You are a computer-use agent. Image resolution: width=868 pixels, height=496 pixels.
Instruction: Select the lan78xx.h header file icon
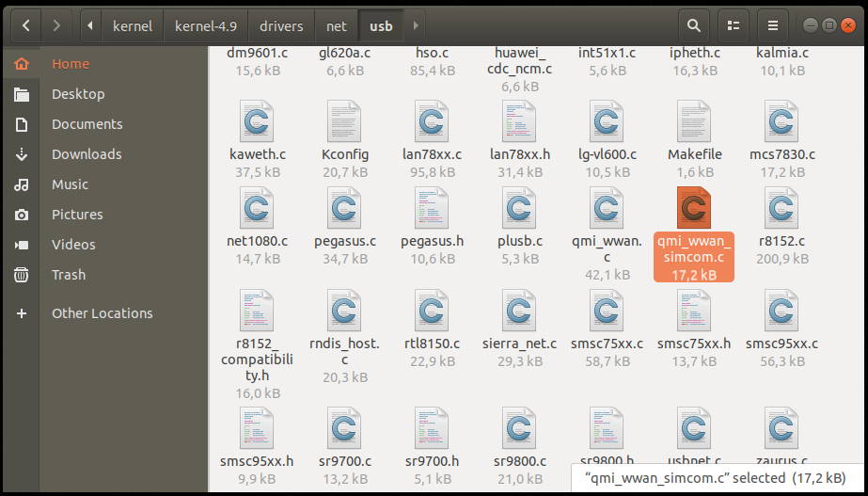[519, 121]
